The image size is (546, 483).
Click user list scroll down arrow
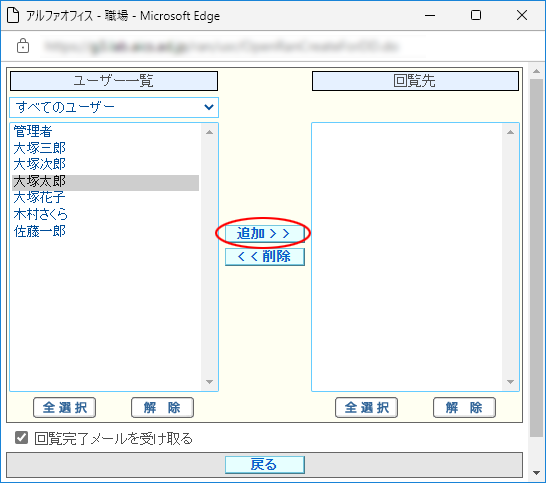(209, 382)
